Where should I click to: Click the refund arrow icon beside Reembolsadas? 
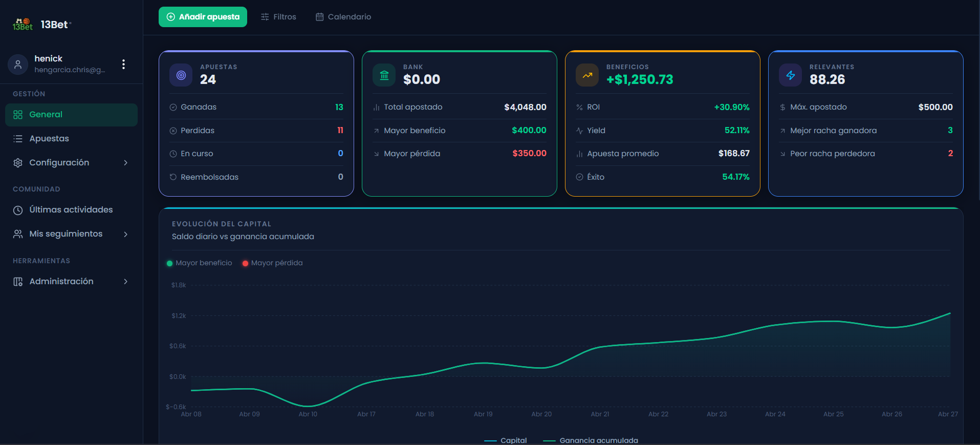coord(173,177)
